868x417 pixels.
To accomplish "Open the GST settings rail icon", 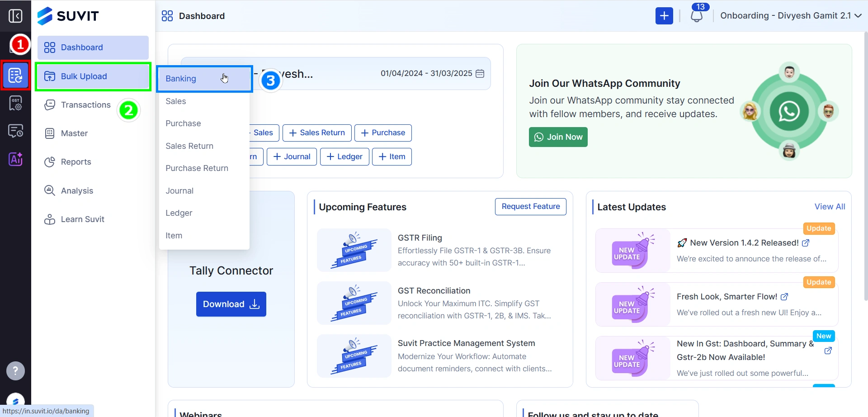I will coord(15,103).
